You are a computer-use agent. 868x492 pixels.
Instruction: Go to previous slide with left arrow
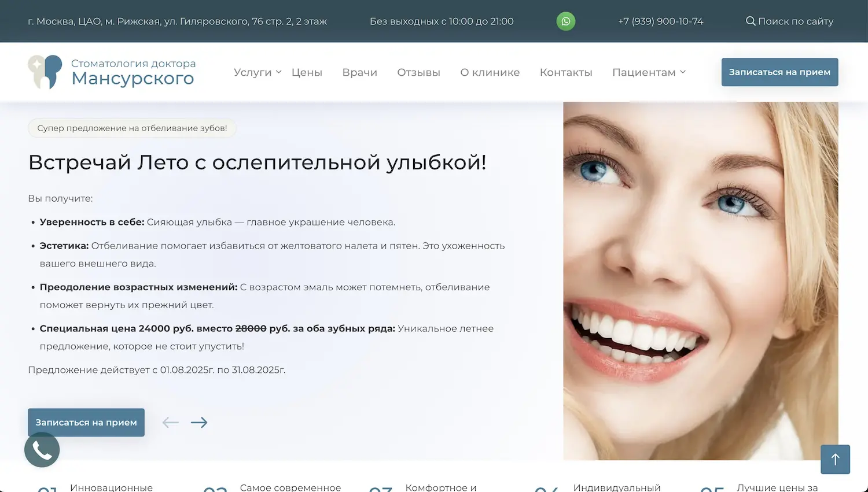pyautogui.click(x=170, y=423)
